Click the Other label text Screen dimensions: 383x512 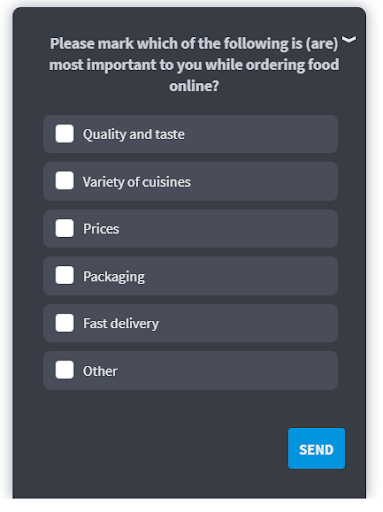click(100, 371)
